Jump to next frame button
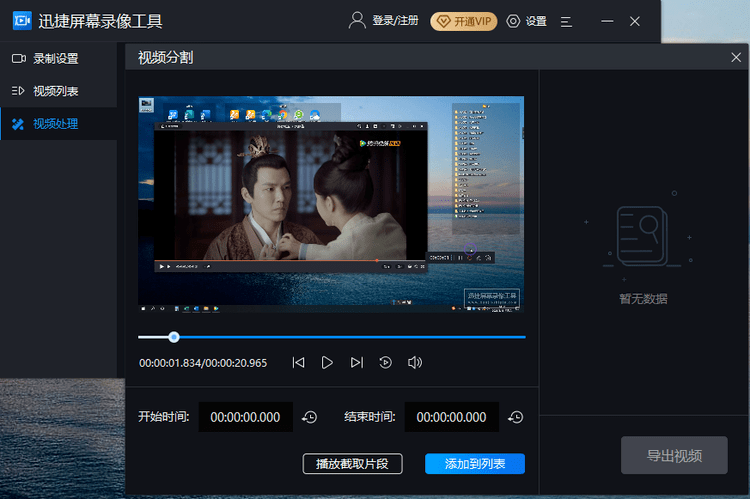 357,363
